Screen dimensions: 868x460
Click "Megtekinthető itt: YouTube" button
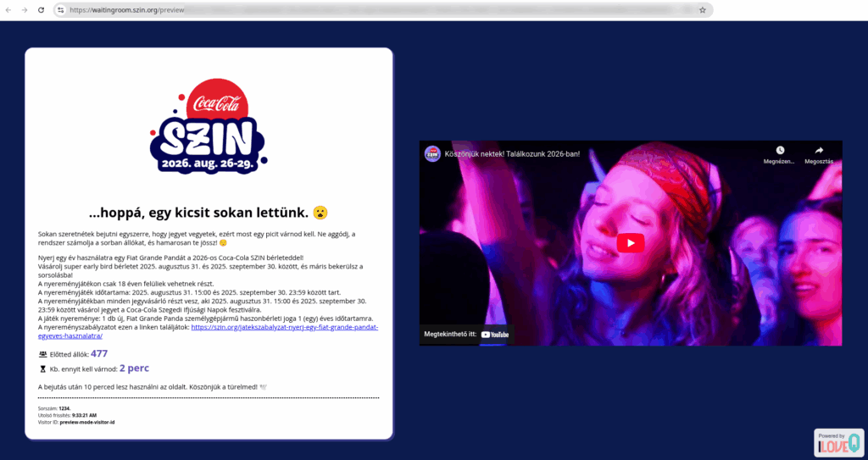point(466,335)
